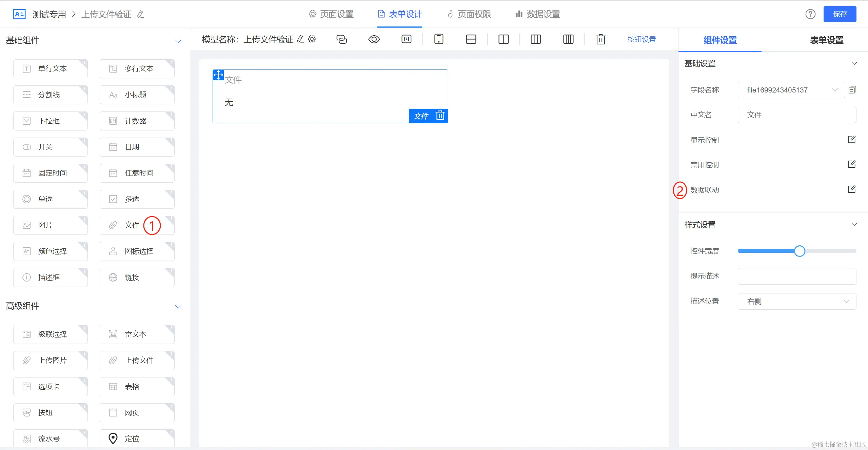The height and width of the screenshot is (450, 868).
Task: Select the three-column layout icon
Action: [536, 39]
